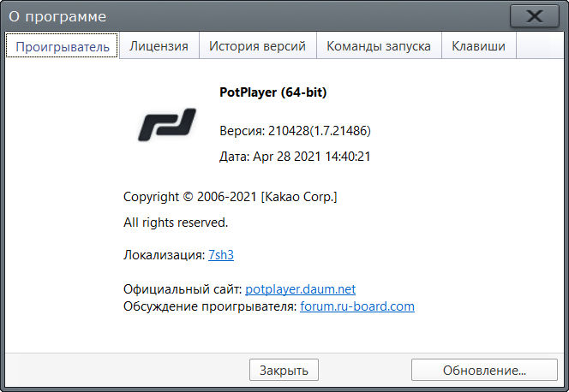Visit the potplayer.daum.net official site link
The height and width of the screenshot is (392, 569).
[x=301, y=289]
